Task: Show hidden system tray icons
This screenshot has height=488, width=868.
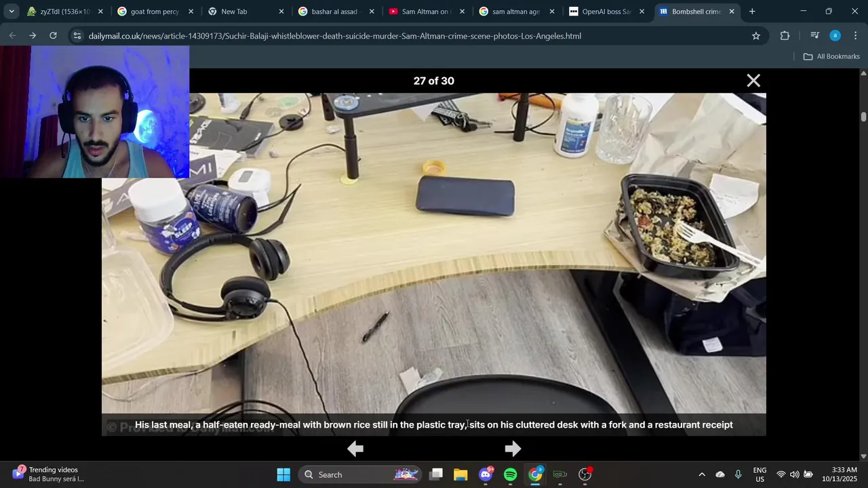Action: [702, 474]
